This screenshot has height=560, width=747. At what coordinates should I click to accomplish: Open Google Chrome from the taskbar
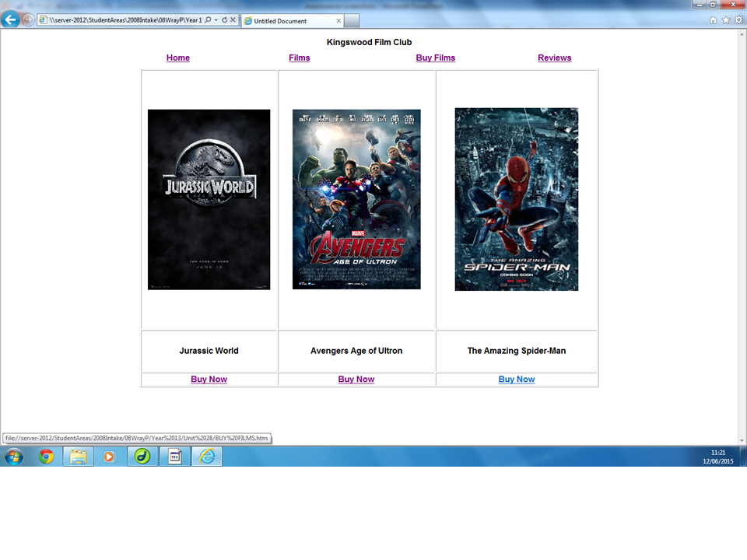(46, 457)
